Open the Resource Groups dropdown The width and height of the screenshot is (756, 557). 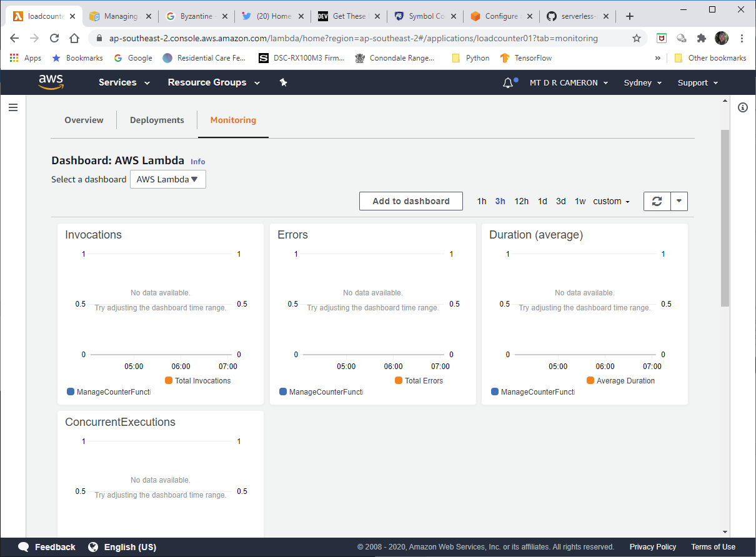[x=214, y=82]
